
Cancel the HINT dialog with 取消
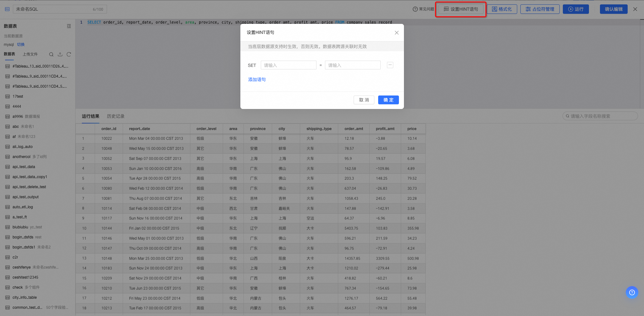[364, 100]
